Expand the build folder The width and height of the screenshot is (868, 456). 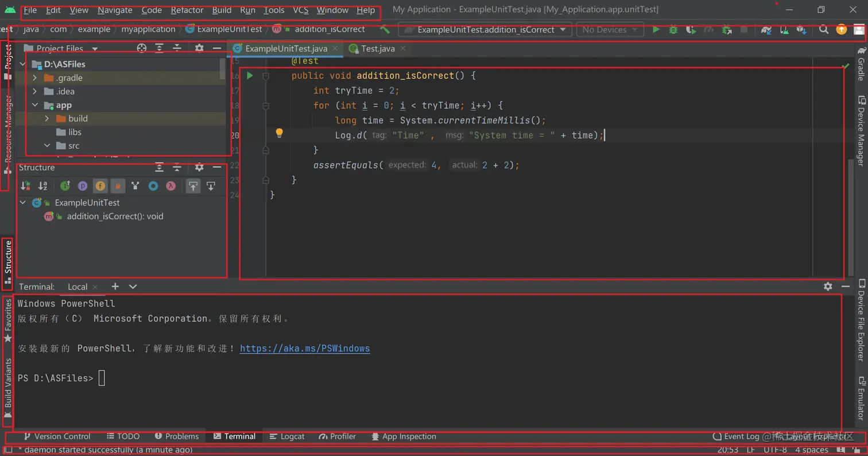click(x=47, y=118)
